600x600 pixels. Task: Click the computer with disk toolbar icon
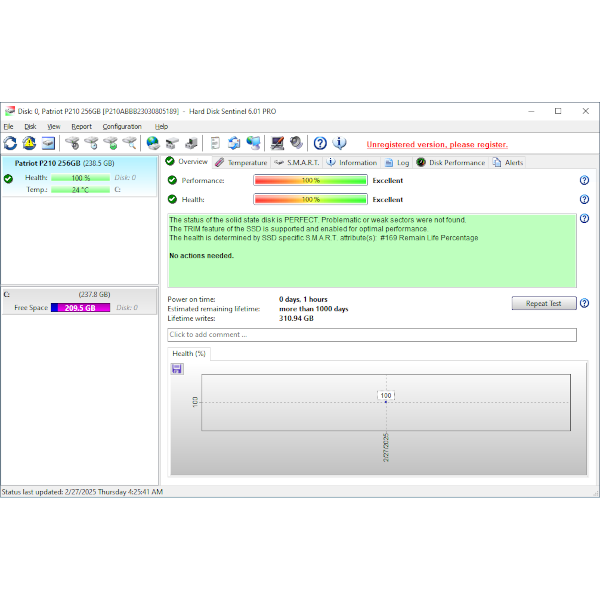pos(191,143)
